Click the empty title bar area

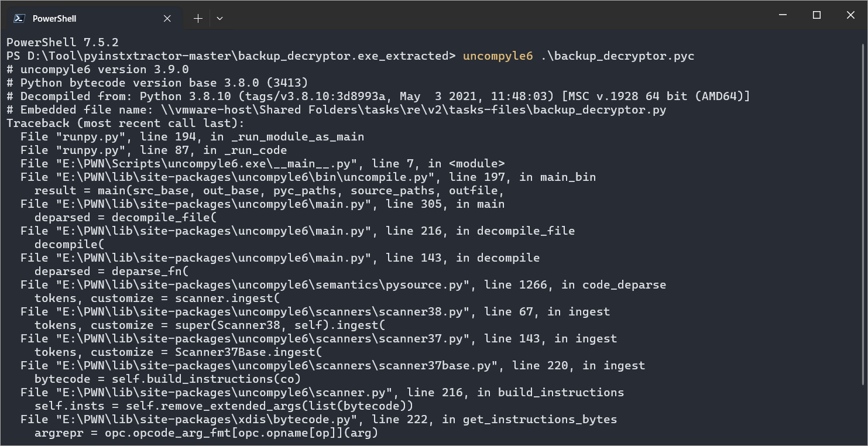(x=468, y=15)
